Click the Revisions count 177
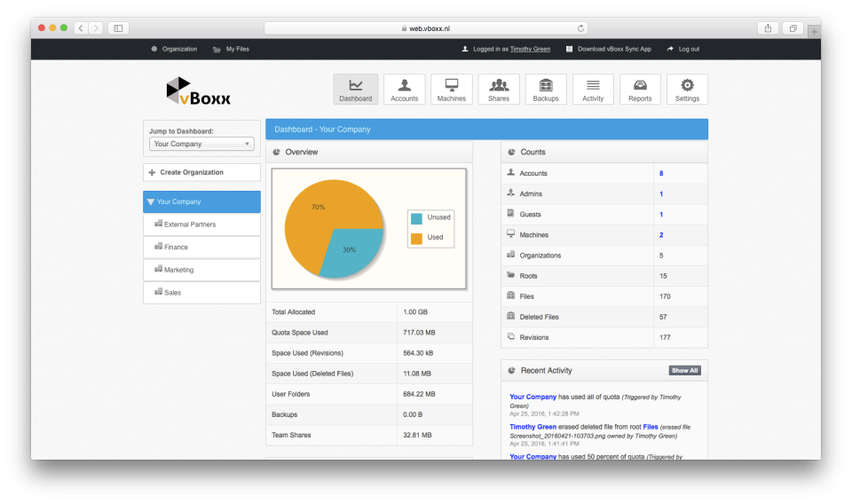The width and height of the screenshot is (852, 504). (665, 337)
